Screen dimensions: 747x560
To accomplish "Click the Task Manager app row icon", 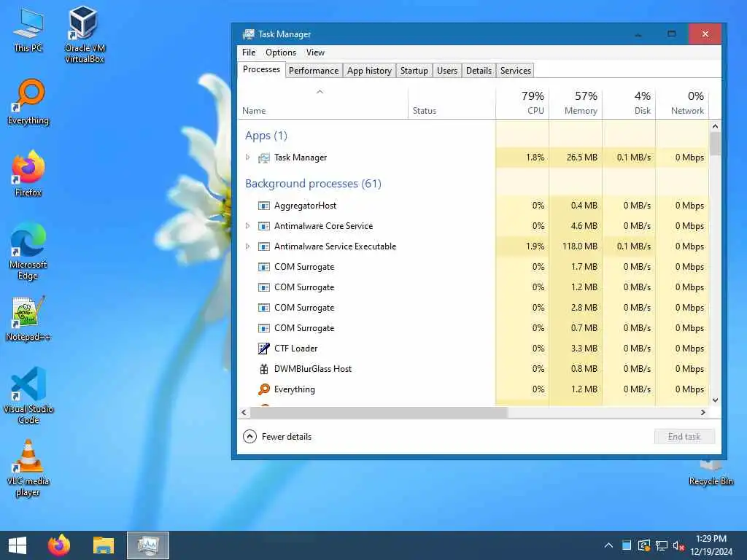I will (264, 157).
